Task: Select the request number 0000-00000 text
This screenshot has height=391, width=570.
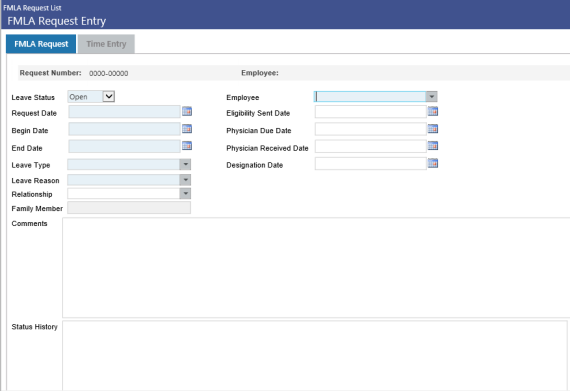Action: click(x=108, y=73)
